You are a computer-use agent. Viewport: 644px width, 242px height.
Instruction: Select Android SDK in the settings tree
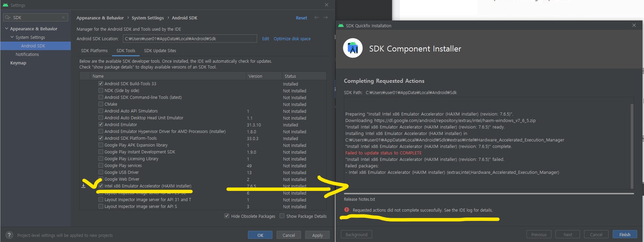tap(33, 46)
